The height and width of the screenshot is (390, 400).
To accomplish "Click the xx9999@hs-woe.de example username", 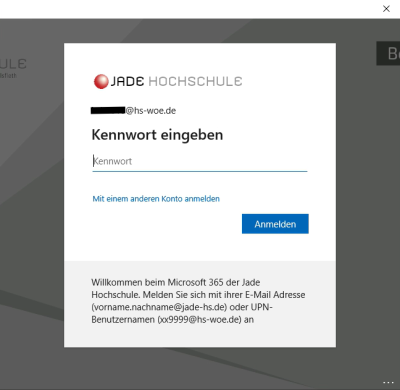I will 199,319.
